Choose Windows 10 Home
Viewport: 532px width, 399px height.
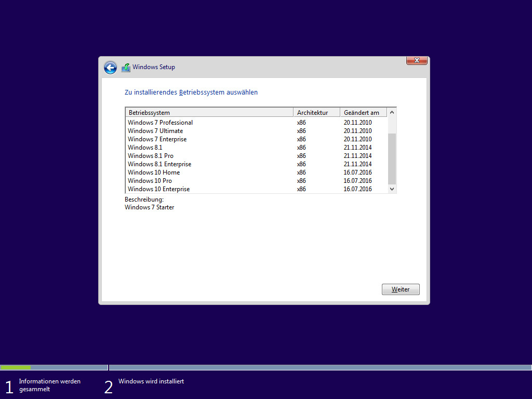[256, 172]
